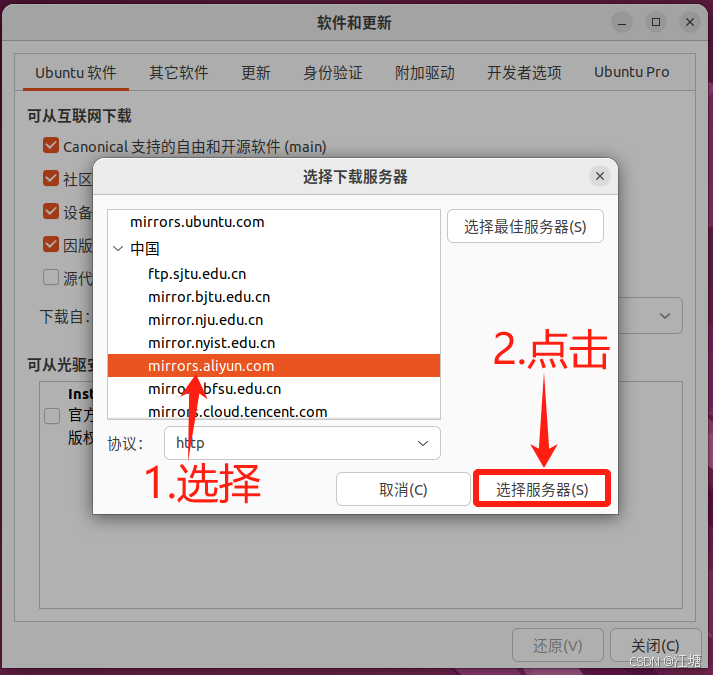Screen dimensions: 713x675
Task: Toggle the Canonical (main) checkbox
Action: 51,146
